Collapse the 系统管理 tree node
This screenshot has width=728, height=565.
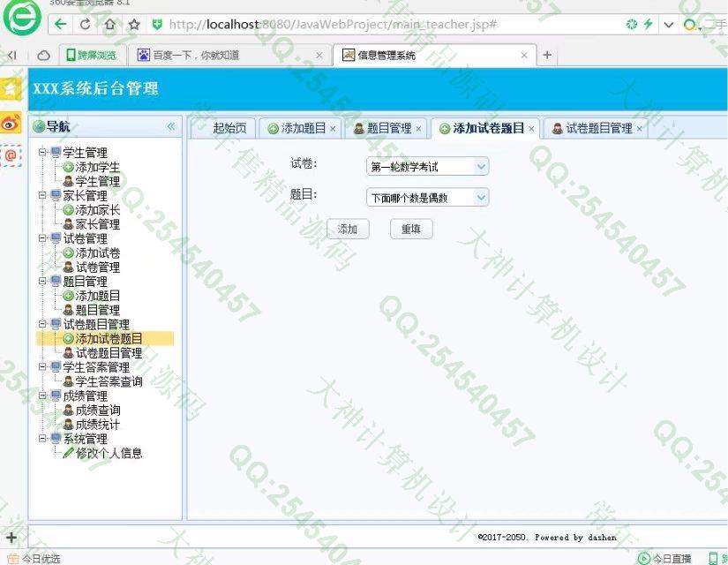[x=42, y=438]
